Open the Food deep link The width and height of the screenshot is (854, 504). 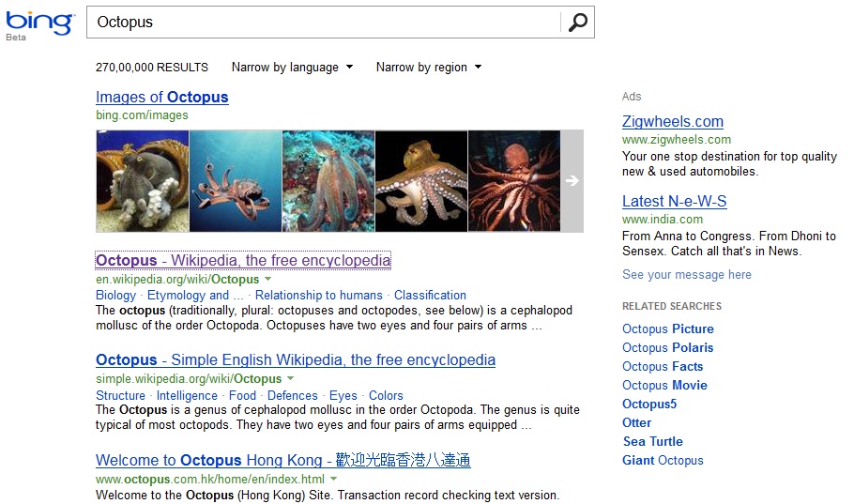click(242, 395)
